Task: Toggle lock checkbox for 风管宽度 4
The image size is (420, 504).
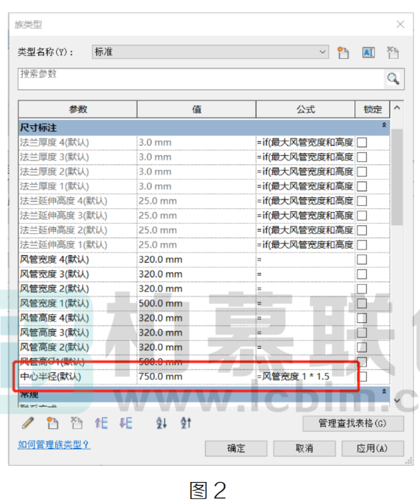Action: point(362,260)
